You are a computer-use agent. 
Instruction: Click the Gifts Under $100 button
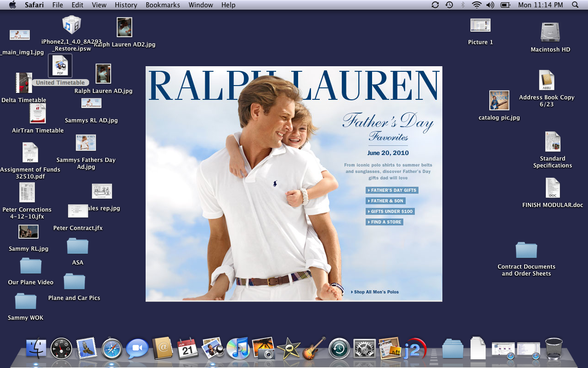(x=390, y=212)
